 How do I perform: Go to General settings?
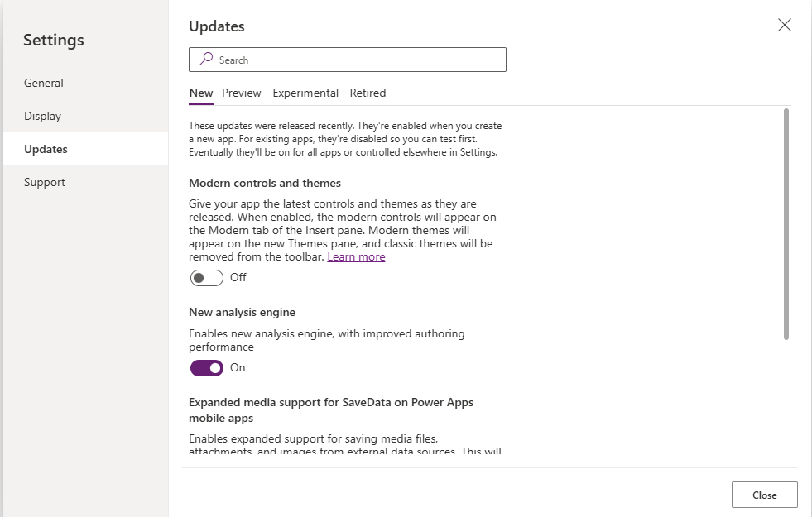click(85, 83)
